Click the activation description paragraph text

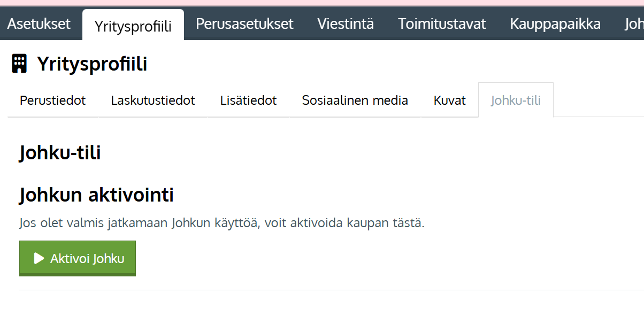point(221,223)
